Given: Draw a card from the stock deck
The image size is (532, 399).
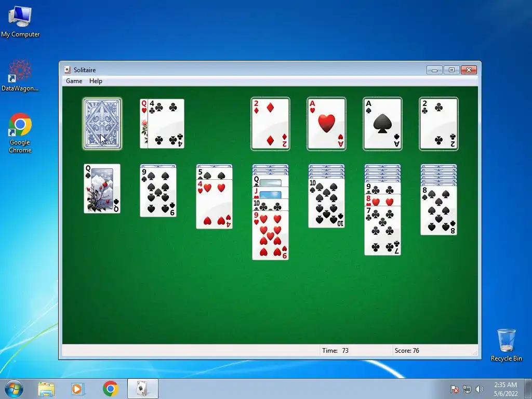Looking at the screenshot, I should point(102,124).
